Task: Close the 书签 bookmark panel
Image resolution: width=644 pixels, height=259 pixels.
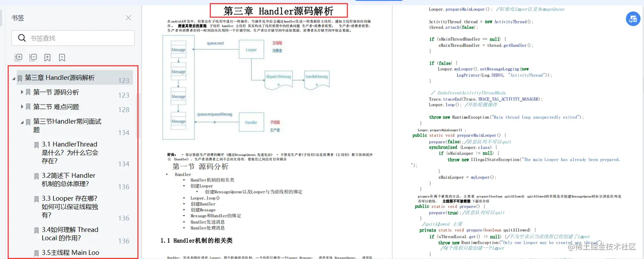Action: [129, 18]
